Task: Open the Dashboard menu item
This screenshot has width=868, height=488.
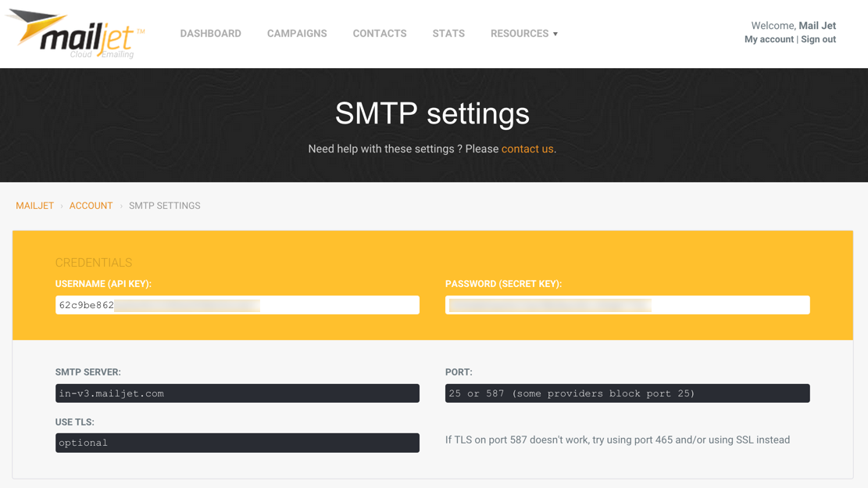Action: [x=210, y=34]
